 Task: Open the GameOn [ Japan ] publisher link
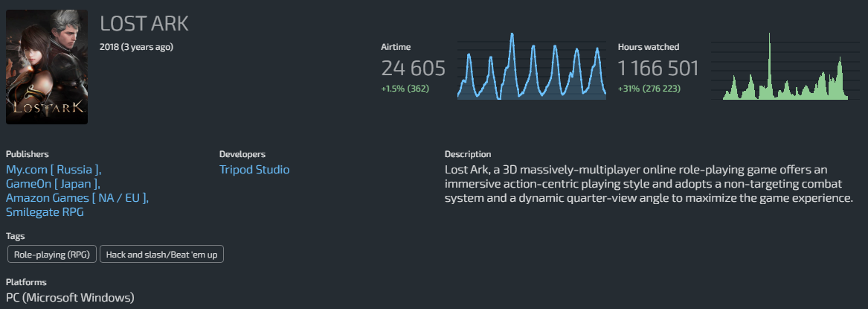tap(51, 184)
